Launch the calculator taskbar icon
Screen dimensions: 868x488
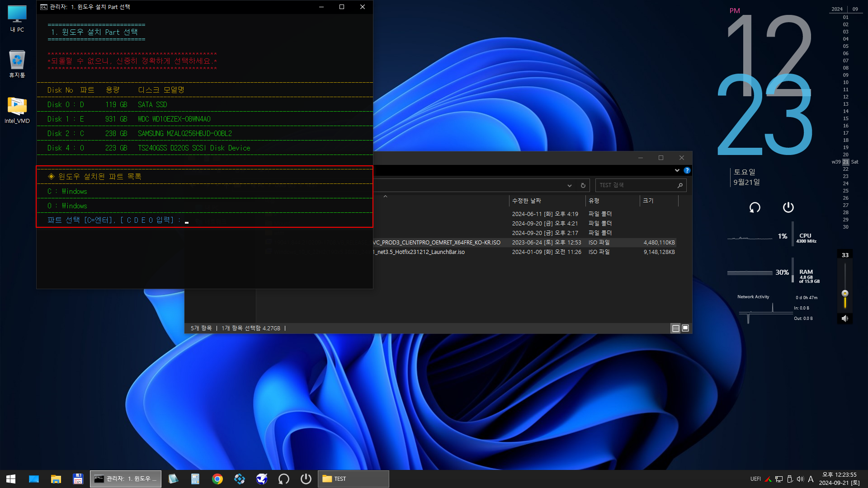195,479
